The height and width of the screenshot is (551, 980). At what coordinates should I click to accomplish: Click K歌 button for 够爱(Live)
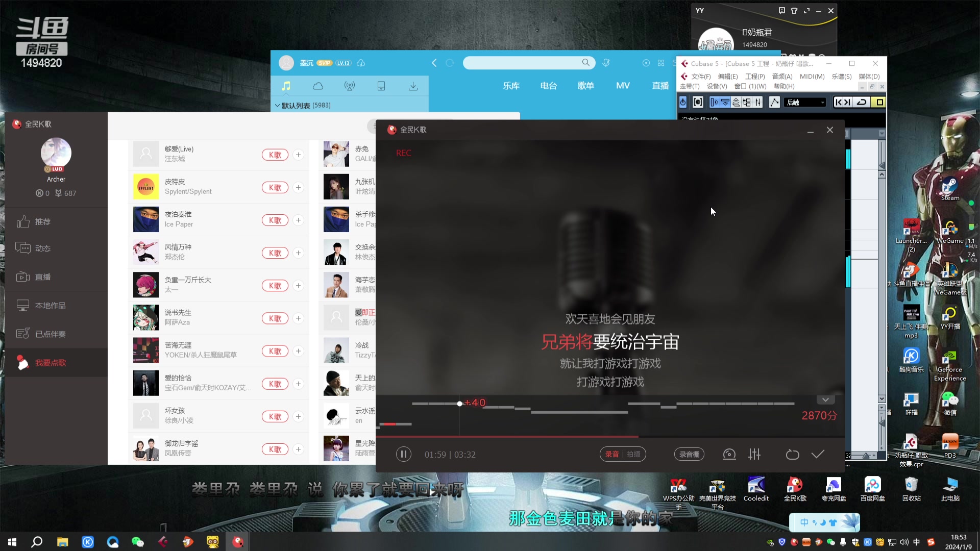pyautogui.click(x=275, y=155)
